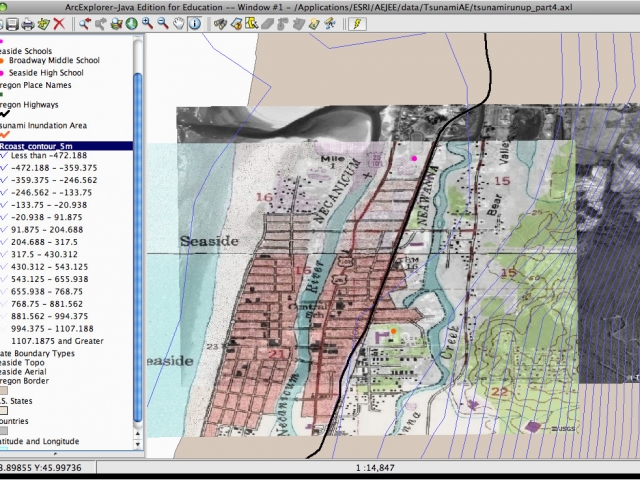Open the Find binoculars tool
The width and height of the screenshot is (640, 480).
coord(220,24)
